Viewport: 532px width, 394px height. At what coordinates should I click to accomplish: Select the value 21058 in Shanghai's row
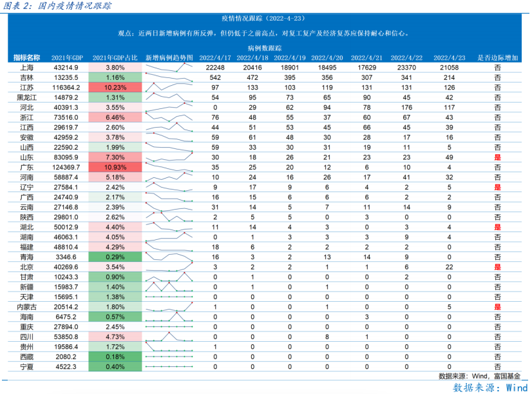click(x=449, y=68)
